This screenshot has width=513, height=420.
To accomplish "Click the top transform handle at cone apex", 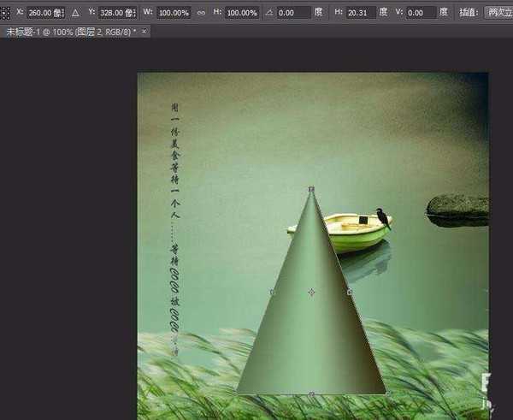I will [x=311, y=188].
